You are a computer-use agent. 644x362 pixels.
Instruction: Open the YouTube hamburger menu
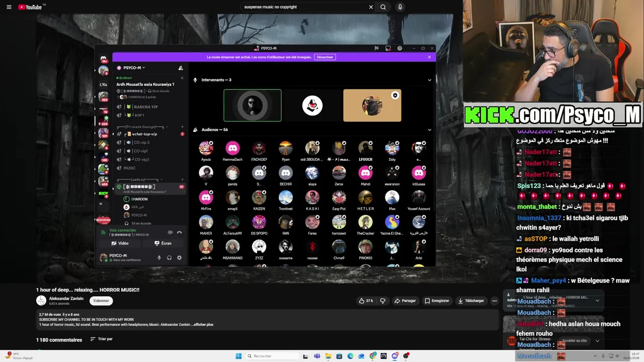[x=9, y=7]
